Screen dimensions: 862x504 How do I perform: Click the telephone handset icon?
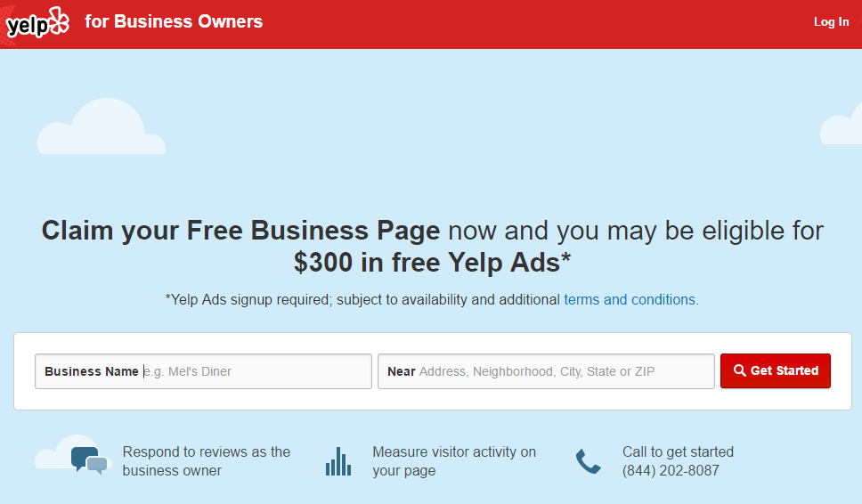589,461
